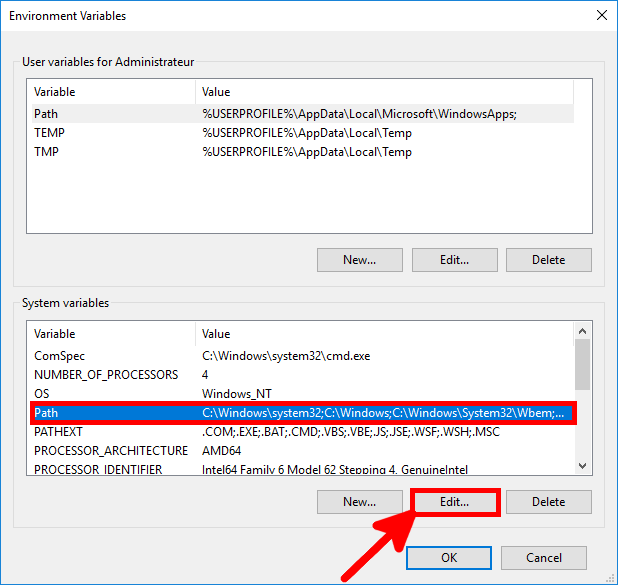
Task: Click Value column header in User variables
Action: (384, 92)
